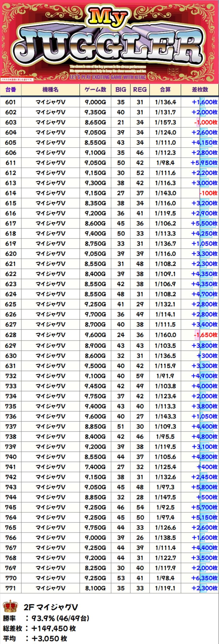Select the +5,500枚 difference value
The image size is (219, 644).
[204, 223]
